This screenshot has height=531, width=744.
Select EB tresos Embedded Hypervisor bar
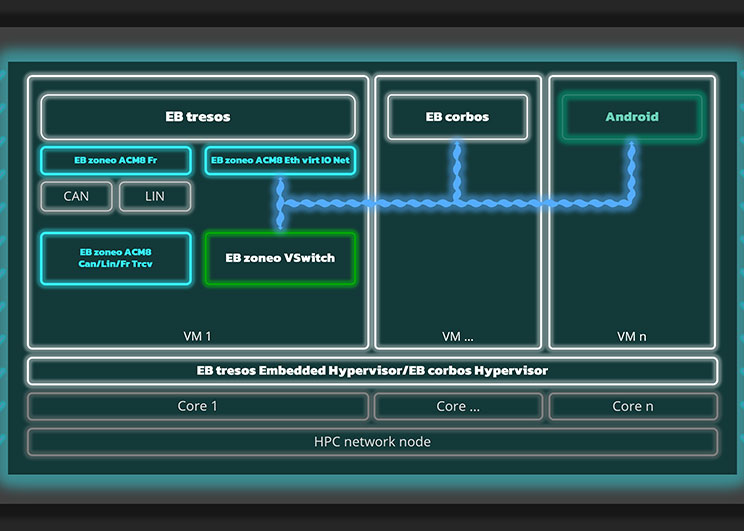coord(372,371)
